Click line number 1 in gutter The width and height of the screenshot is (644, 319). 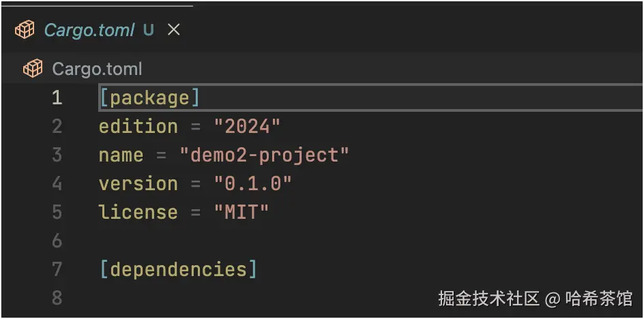pyautogui.click(x=57, y=98)
